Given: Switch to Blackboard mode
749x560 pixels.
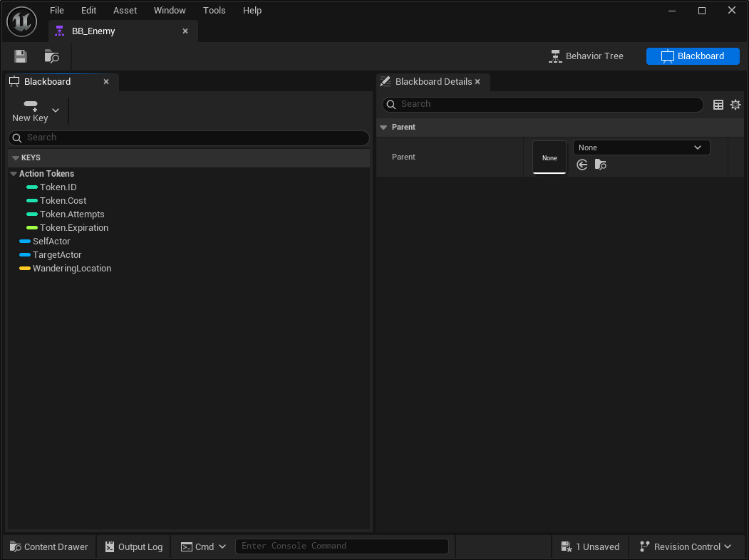Looking at the screenshot, I should (693, 56).
